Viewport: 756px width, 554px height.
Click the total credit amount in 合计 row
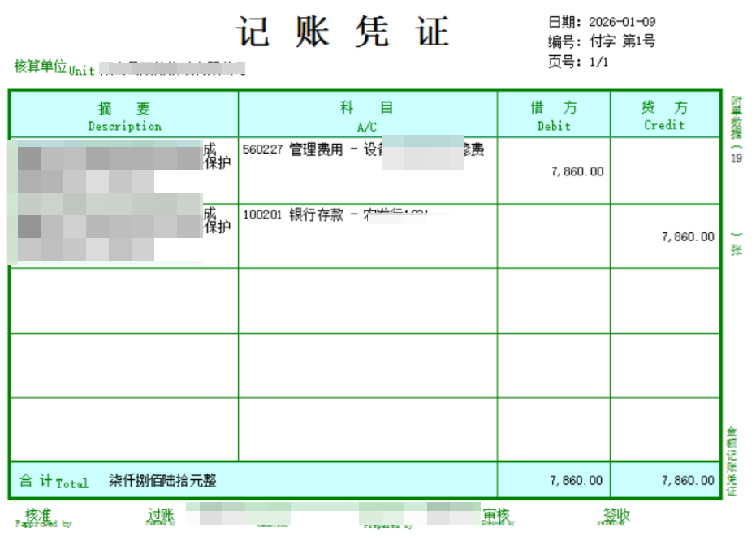pyautogui.click(x=688, y=480)
